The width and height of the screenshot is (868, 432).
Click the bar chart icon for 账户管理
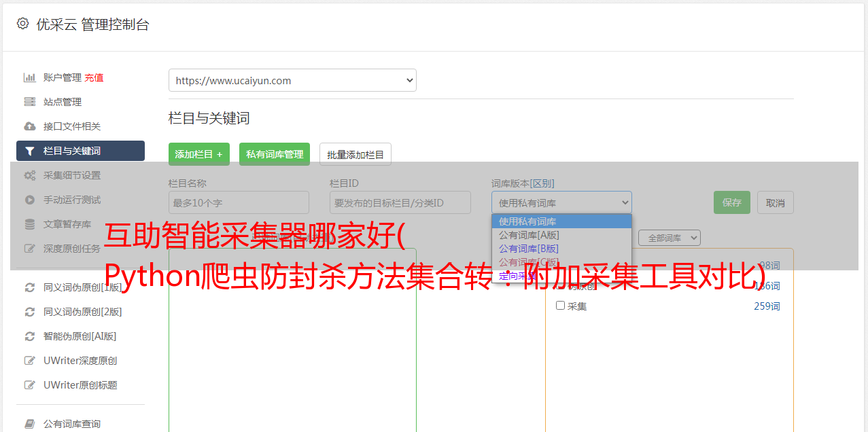point(30,77)
